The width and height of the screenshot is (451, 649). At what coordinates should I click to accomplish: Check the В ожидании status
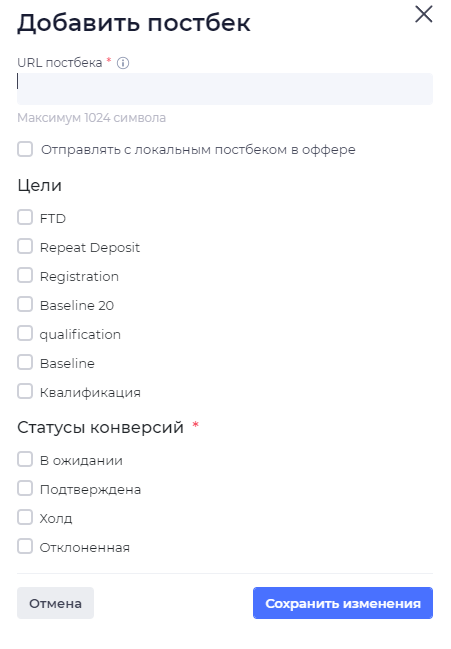click(x=25, y=459)
